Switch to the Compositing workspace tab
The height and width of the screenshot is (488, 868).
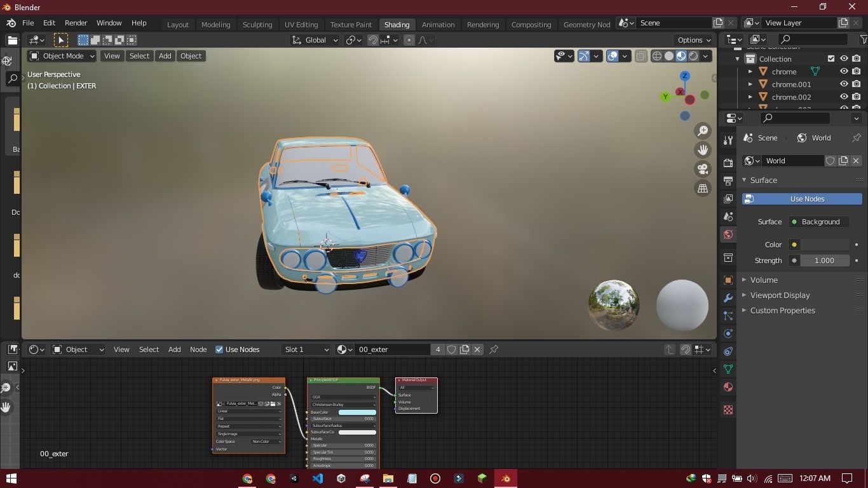point(531,25)
